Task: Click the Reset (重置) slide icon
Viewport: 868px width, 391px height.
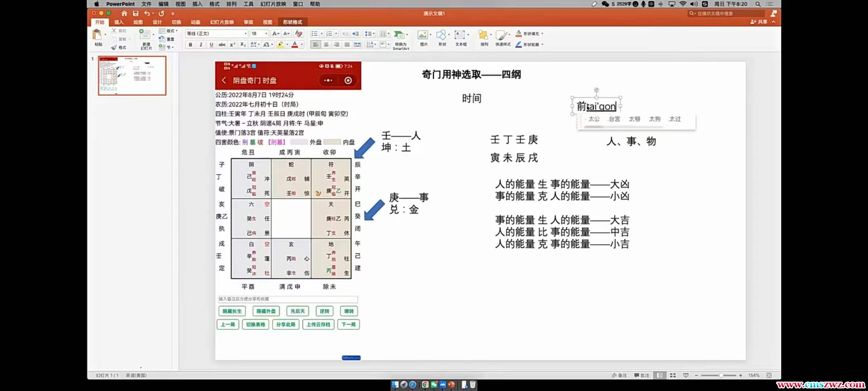Action: point(162,39)
